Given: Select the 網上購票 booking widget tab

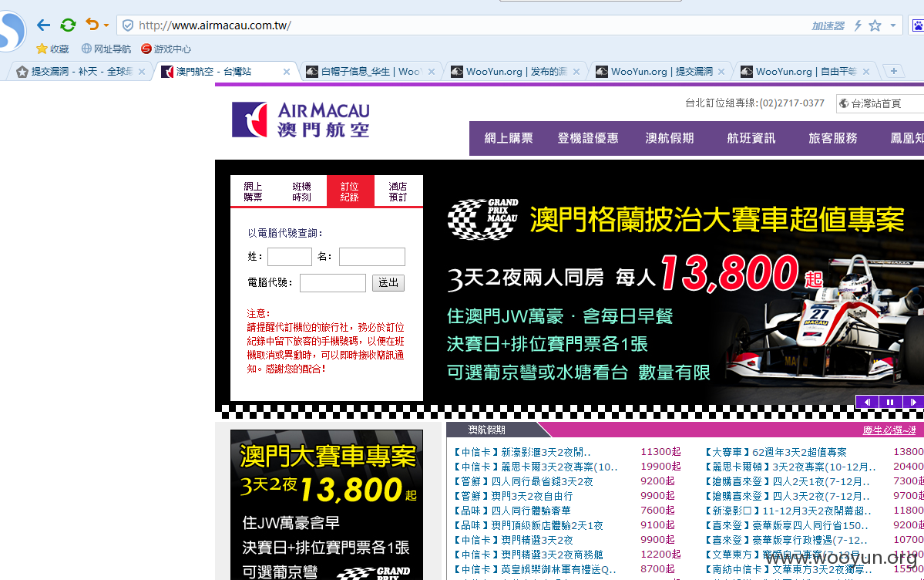Looking at the screenshot, I should click(254, 191).
